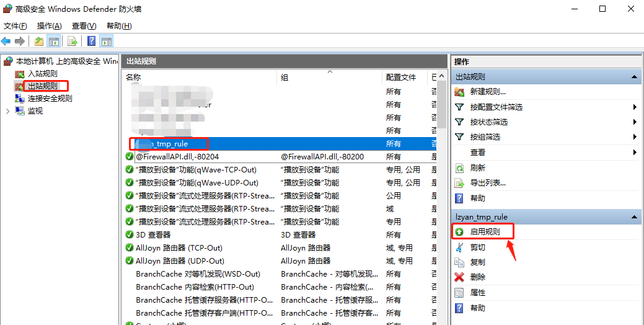Click the 3D 查看器 group cell
This screenshot has width=644, height=325.
click(x=298, y=234)
